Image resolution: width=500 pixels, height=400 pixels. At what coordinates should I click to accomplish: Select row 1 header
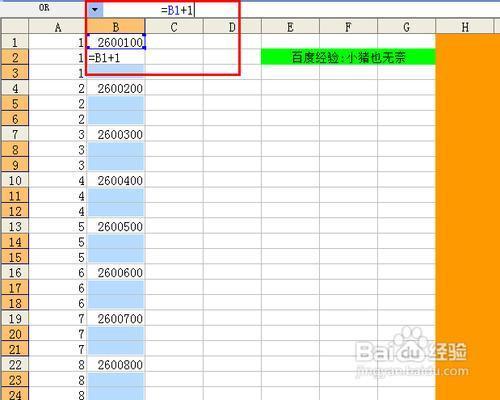15,42
